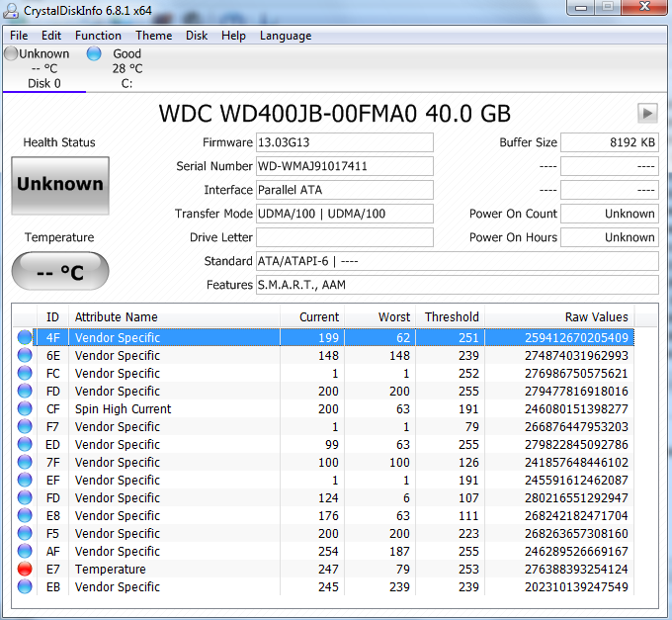The height and width of the screenshot is (620, 672).
Task: Click the CrystalDiskInfo title bar icon
Action: tap(11, 10)
